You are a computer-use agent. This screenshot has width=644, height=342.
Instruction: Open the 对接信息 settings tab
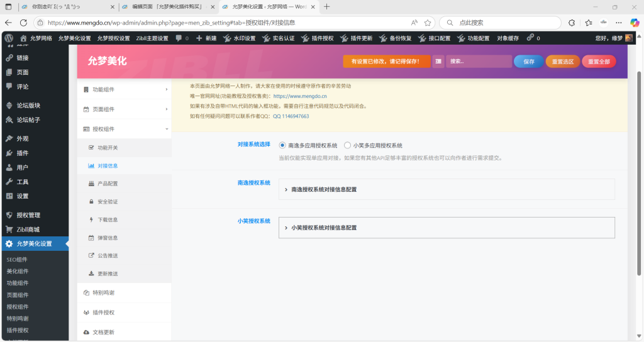point(124,166)
